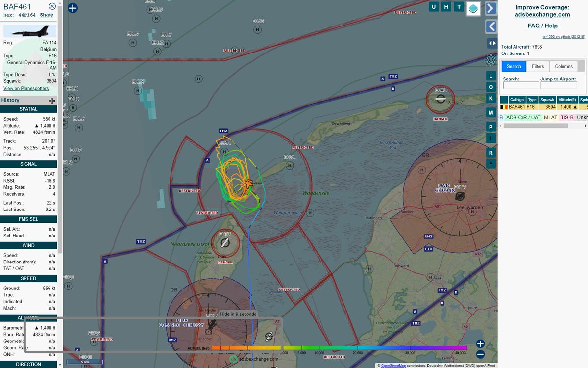The width and height of the screenshot is (588, 368).
Task: Click the EHKD Den Helder airfield icon
Action: [211, 324]
